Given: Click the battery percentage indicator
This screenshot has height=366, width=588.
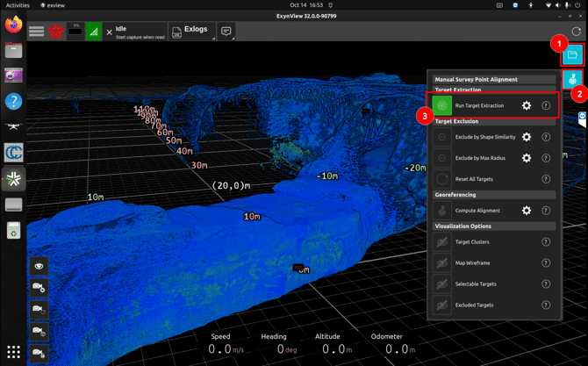Looking at the screenshot, I should point(75,32).
